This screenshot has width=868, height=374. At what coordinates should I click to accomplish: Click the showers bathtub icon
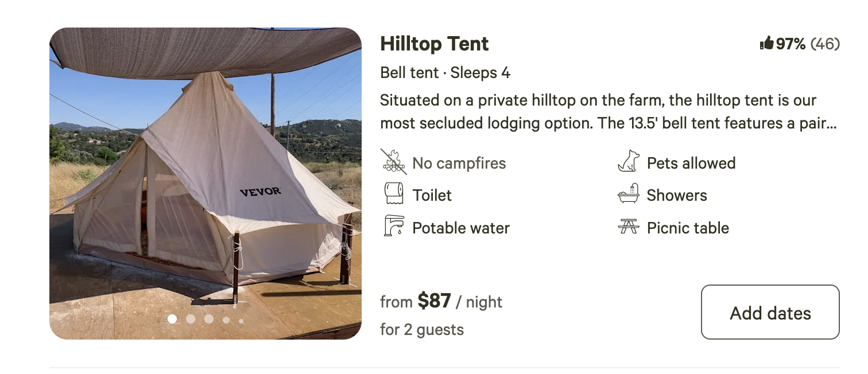point(629,194)
